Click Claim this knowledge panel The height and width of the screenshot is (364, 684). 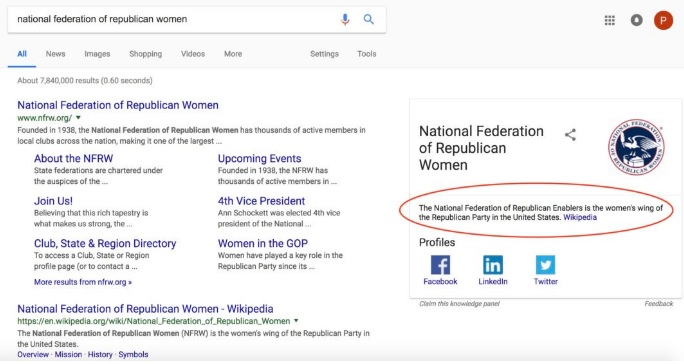click(459, 304)
